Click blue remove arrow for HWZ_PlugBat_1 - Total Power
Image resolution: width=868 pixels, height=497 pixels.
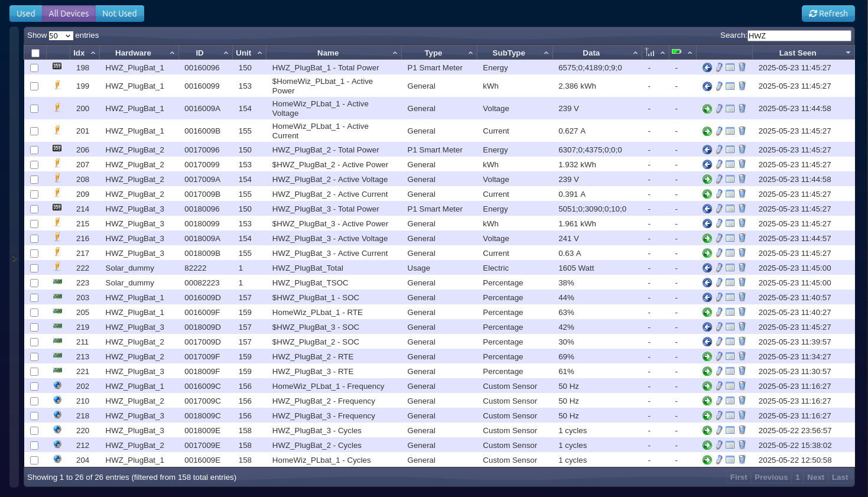707,68
